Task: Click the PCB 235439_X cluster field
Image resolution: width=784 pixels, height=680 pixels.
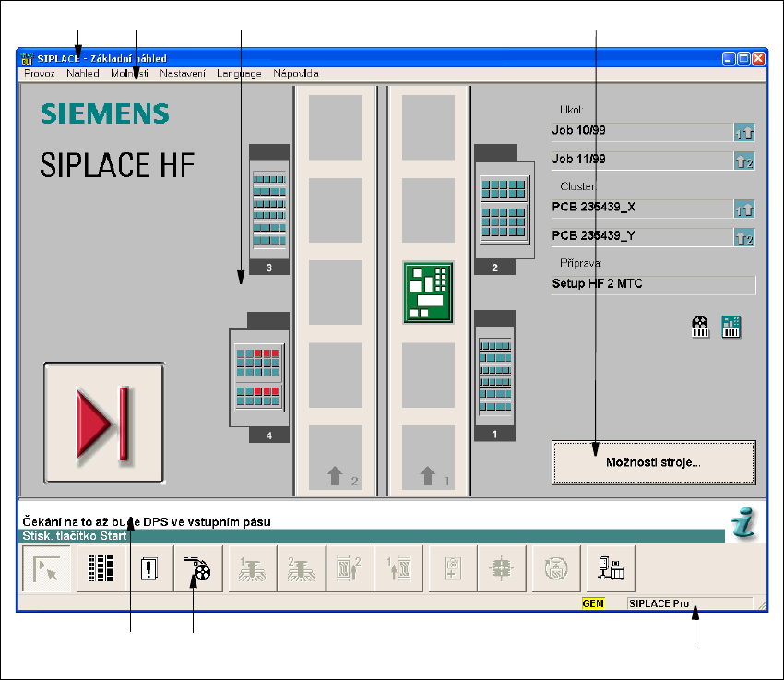Action: (x=643, y=208)
